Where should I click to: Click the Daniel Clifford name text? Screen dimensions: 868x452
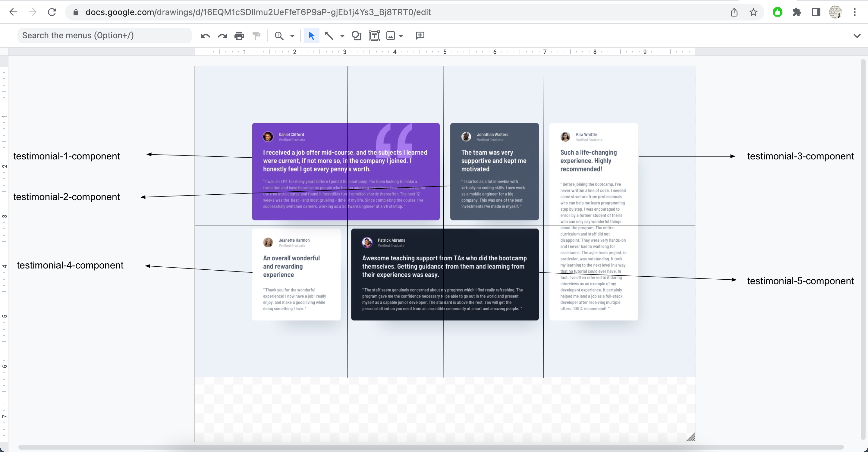click(291, 134)
